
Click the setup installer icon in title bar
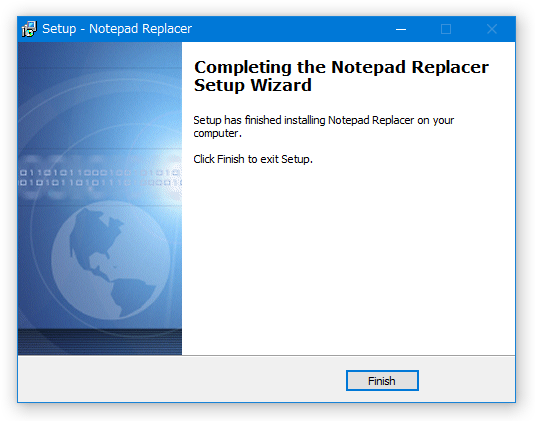29,29
